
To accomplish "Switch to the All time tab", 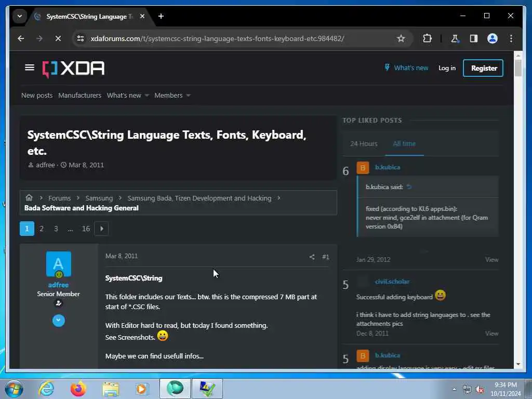I will pyautogui.click(x=404, y=143).
